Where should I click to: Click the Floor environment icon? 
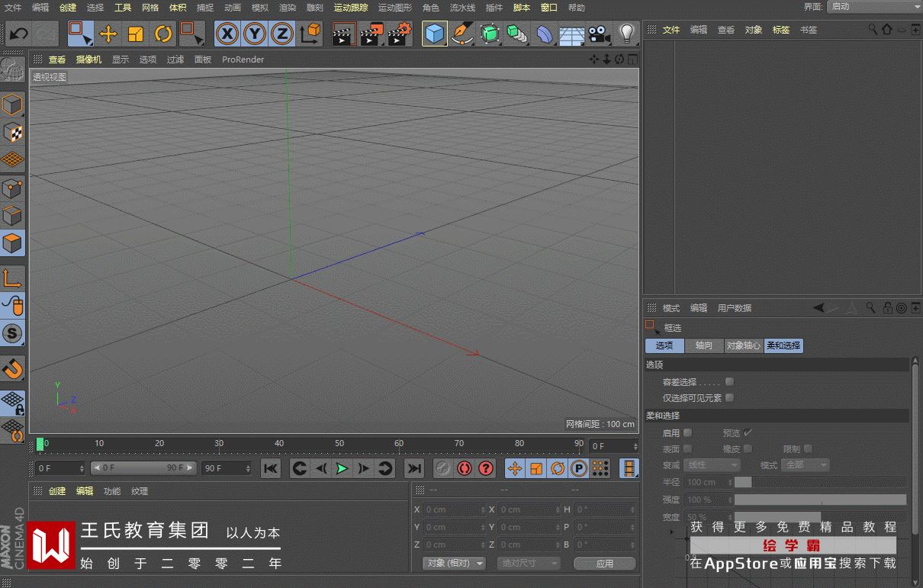(572, 34)
